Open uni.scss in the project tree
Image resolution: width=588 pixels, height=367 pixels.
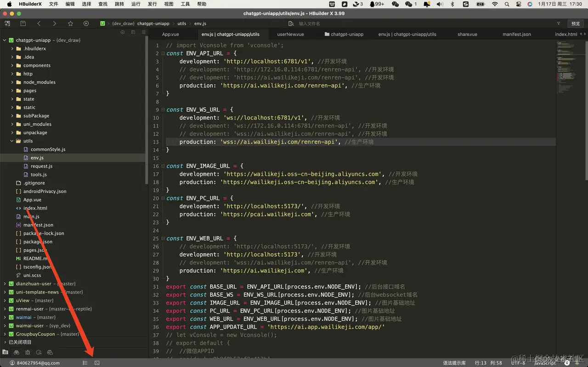pyautogui.click(x=32, y=275)
